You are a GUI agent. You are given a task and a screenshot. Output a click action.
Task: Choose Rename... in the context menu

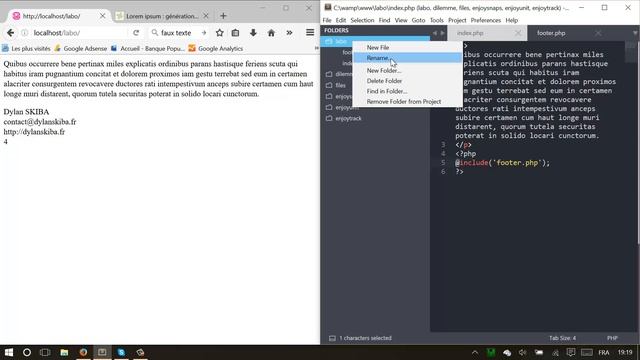click(407, 58)
